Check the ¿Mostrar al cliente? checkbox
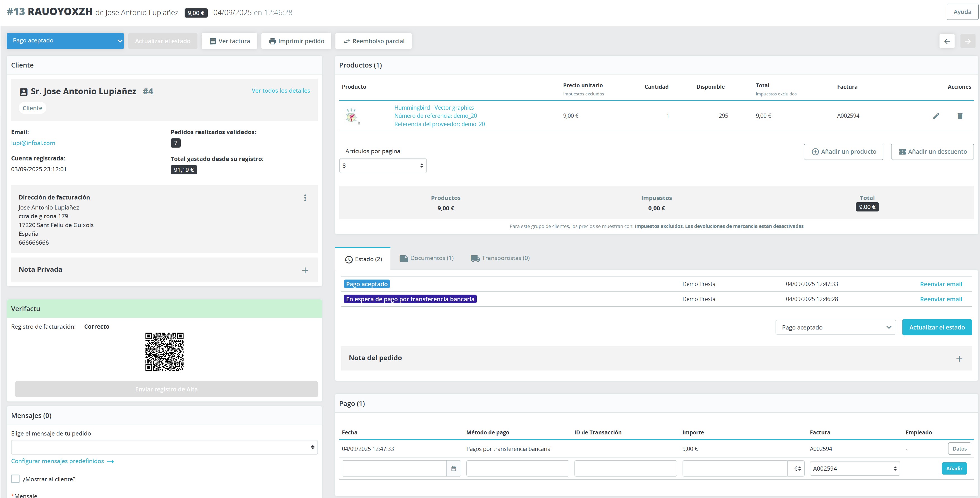Viewport: 980px width, 498px height. pyautogui.click(x=15, y=479)
